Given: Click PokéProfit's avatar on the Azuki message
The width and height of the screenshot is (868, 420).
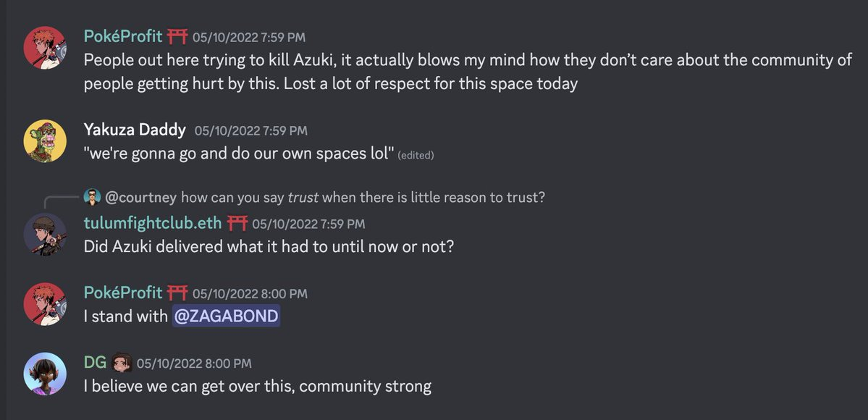Looking at the screenshot, I should pyautogui.click(x=46, y=48).
